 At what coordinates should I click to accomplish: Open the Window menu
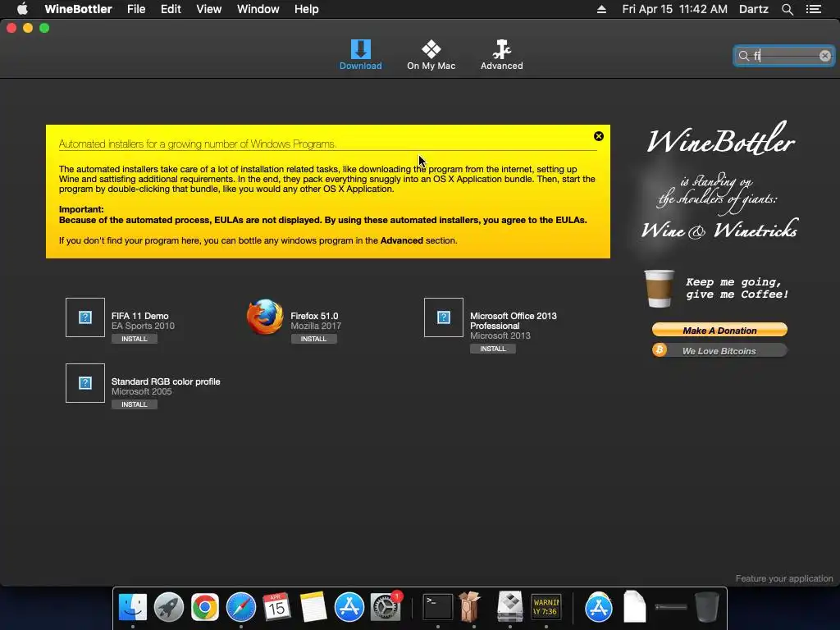click(x=258, y=9)
